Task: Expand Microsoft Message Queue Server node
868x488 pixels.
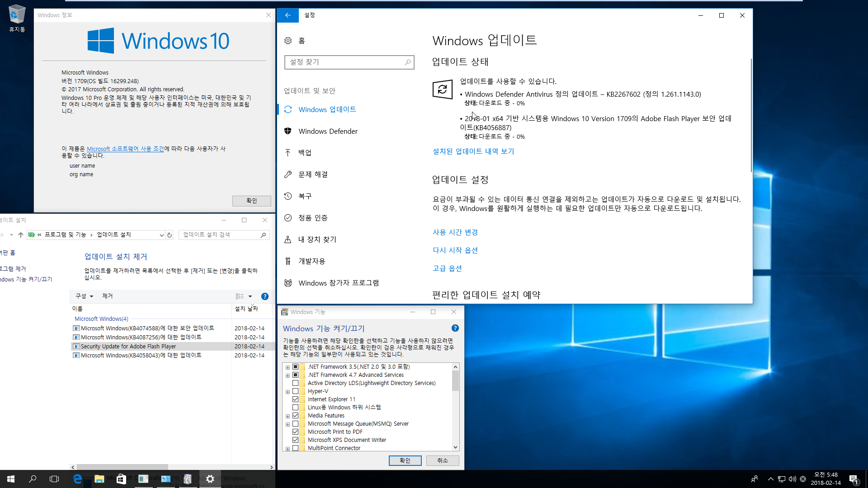Action: (x=288, y=424)
